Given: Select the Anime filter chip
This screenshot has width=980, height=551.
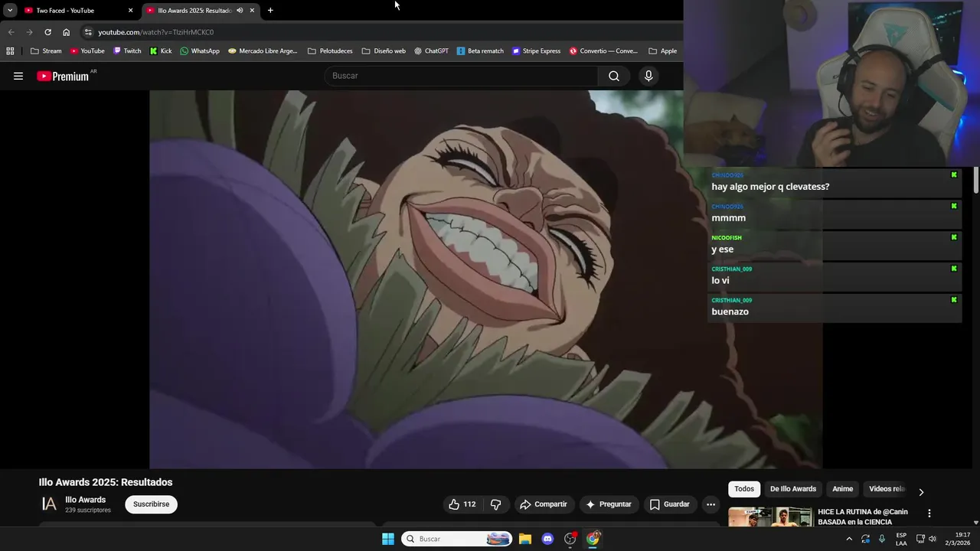Looking at the screenshot, I should (x=842, y=489).
